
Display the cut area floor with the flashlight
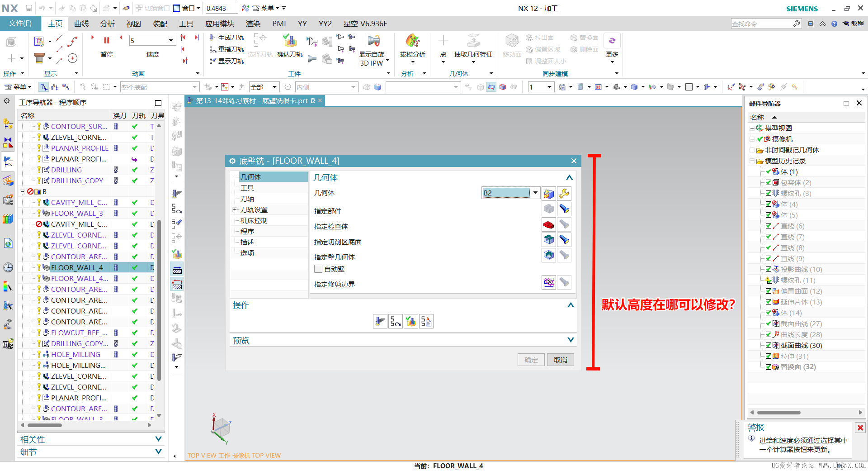tap(564, 240)
